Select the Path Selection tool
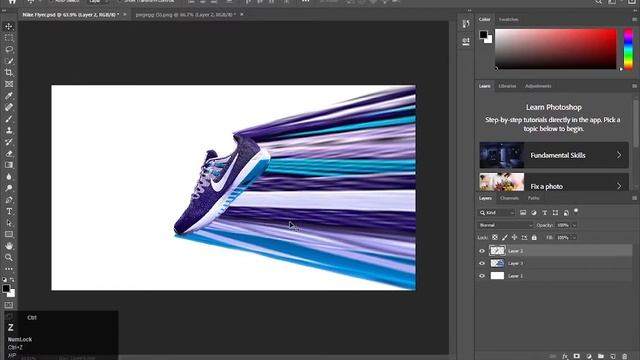The width and height of the screenshot is (640, 360). point(9,223)
